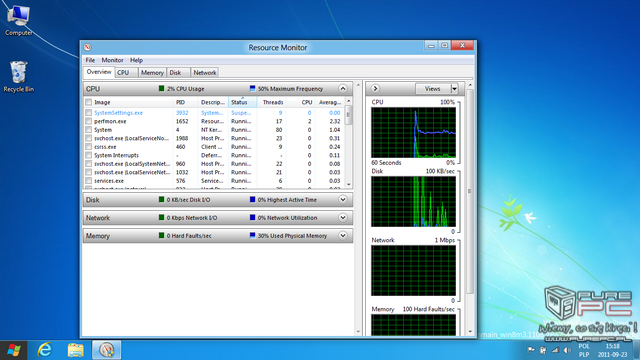The width and height of the screenshot is (640, 360).
Task: Switch to the Network tab
Action: 204,73
